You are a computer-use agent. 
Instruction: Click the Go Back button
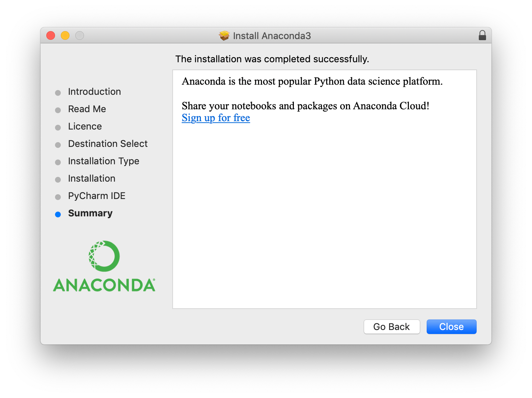tap(392, 327)
